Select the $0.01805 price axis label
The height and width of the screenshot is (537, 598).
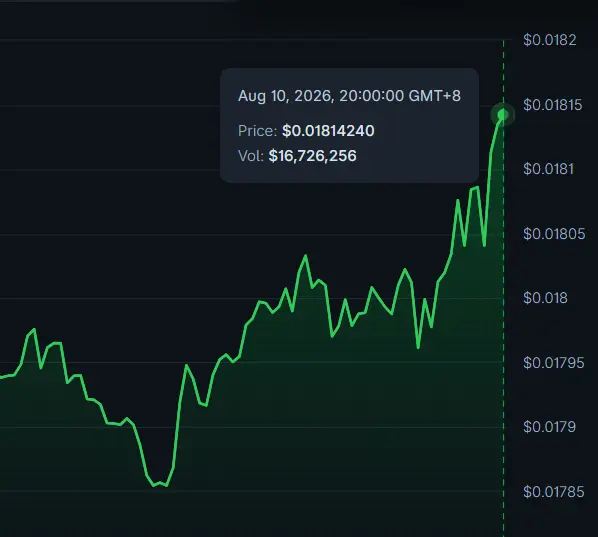554,234
